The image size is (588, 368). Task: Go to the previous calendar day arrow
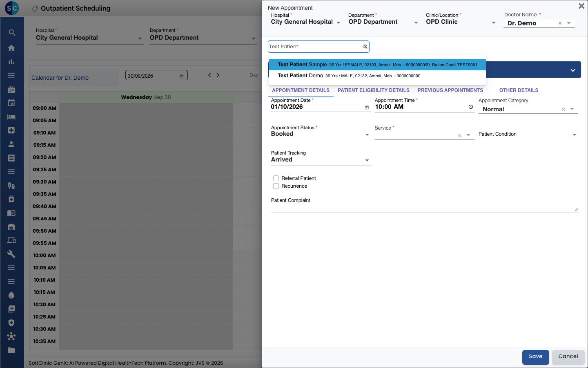tap(209, 75)
